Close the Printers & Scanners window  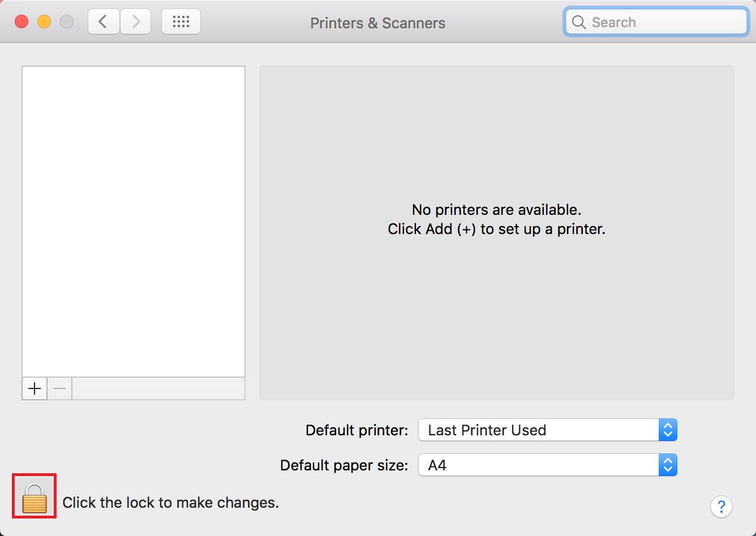(x=22, y=22)
